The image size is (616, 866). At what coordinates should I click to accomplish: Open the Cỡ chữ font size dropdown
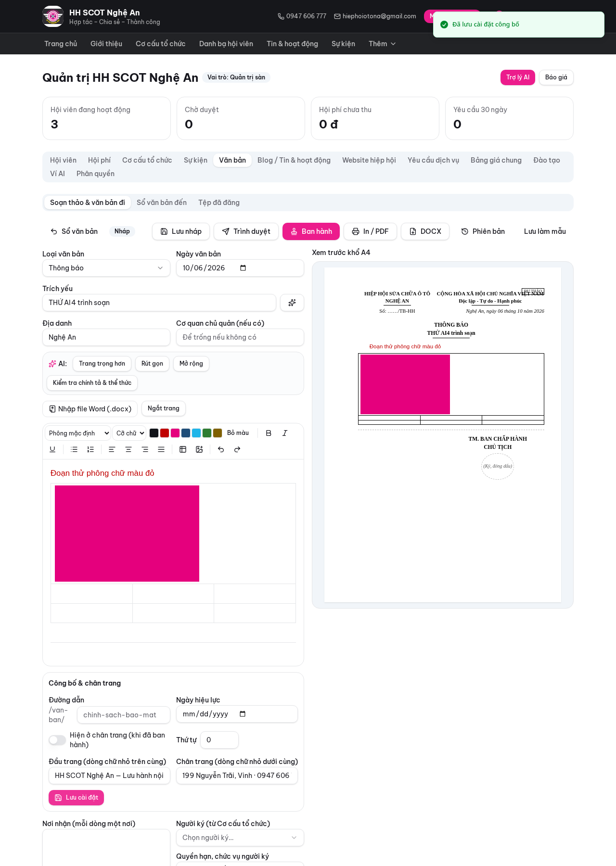[x=129, y=433]
